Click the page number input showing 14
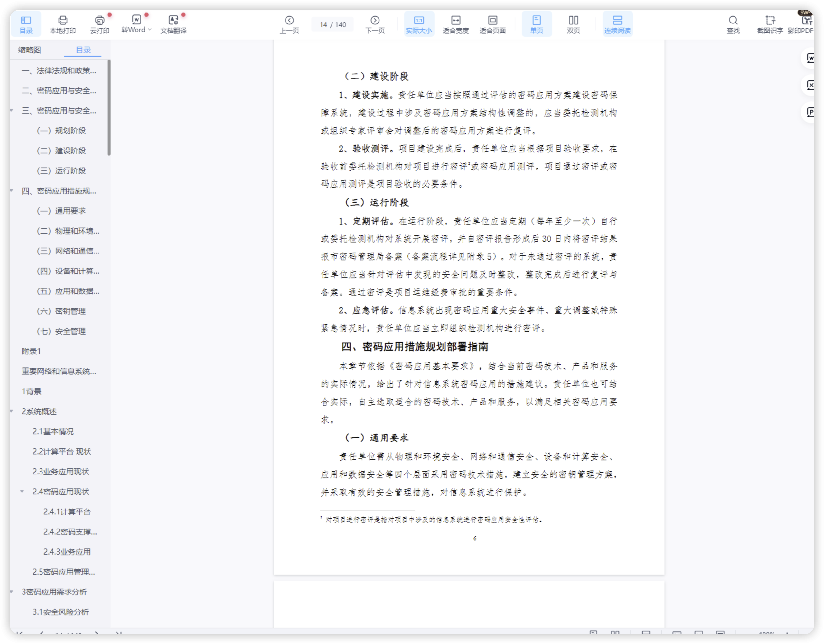 click(x=332, y=23)
